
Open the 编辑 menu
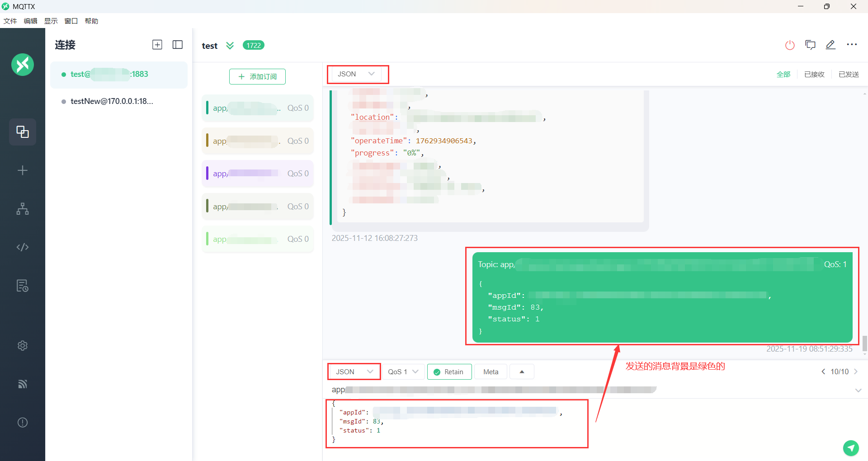30,21
